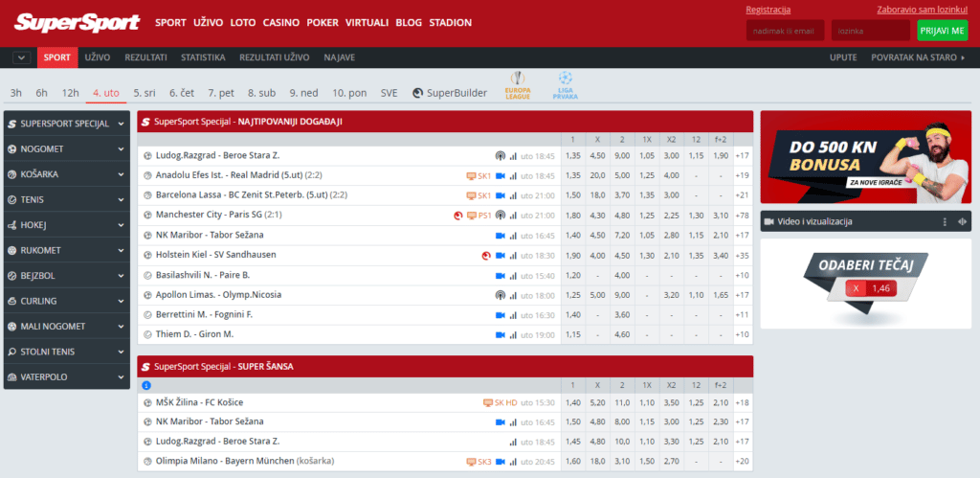Expand the Rukomet sidebar category

(67, 250)
